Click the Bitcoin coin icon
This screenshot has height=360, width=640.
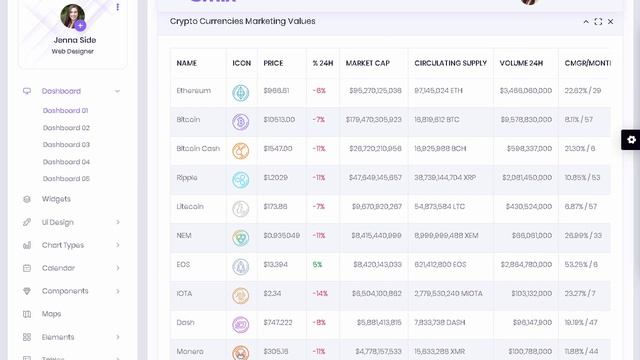point(240,122)
